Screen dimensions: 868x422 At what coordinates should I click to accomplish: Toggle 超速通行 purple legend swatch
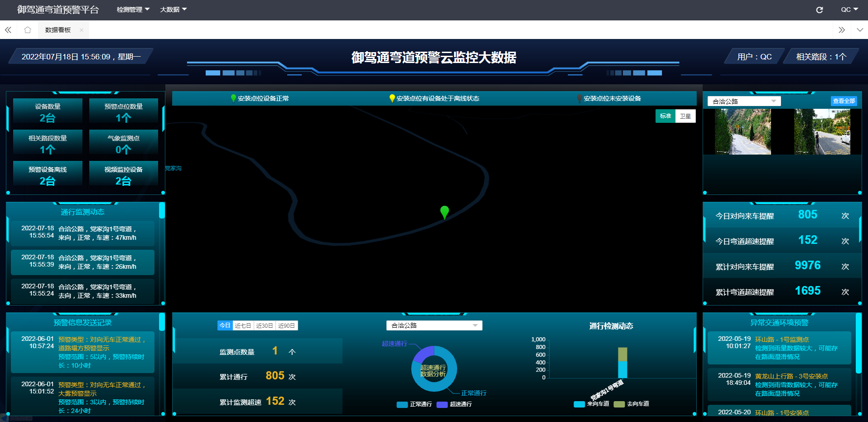[442, 404]
